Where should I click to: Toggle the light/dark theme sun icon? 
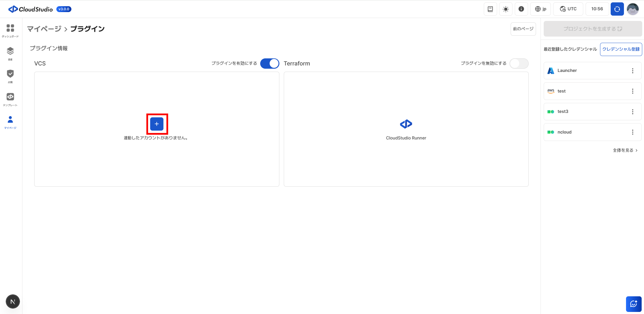pos(506,9)
